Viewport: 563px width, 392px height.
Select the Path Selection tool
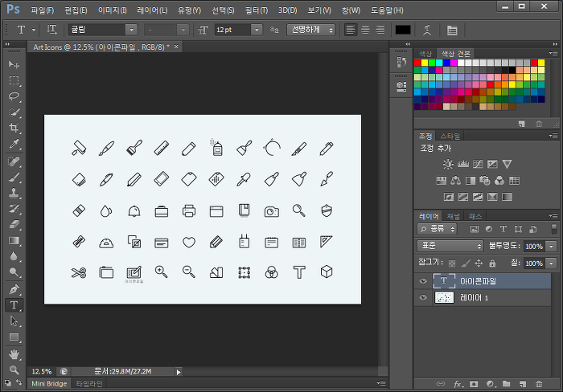14,321
